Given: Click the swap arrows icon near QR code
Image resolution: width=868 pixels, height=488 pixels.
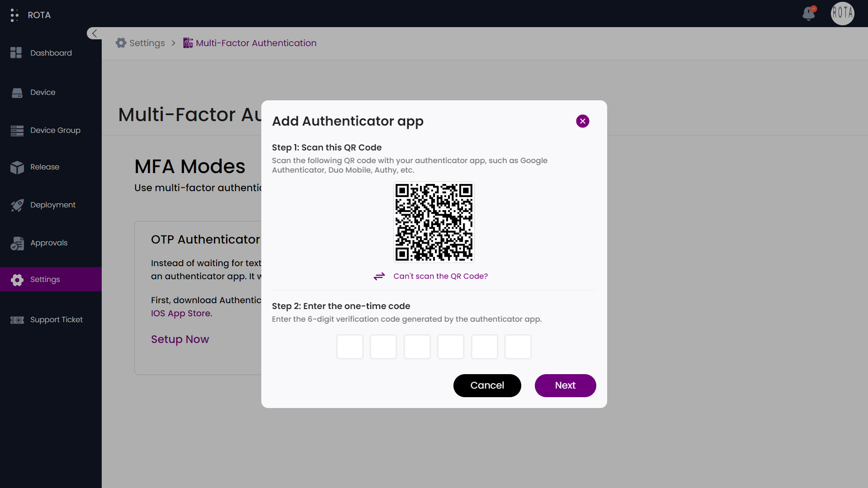Looking at the screenshot, I should pyautogui.click(x=379, y=276).
